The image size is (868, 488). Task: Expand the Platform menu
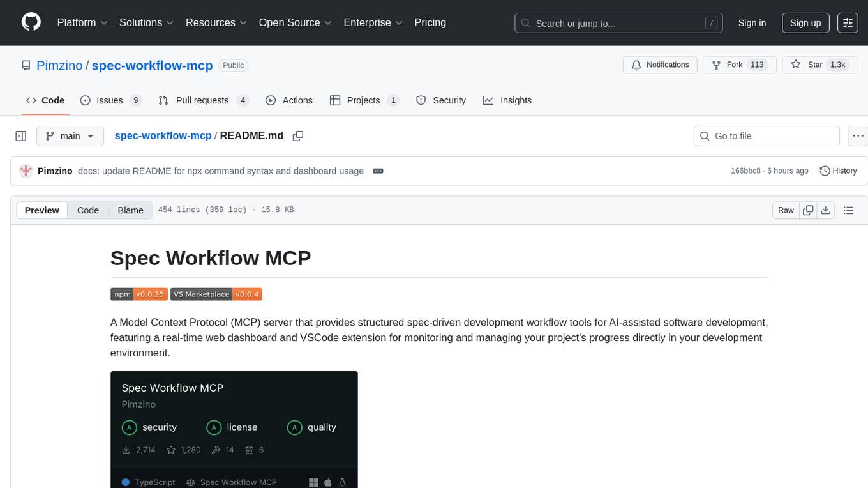(82, 22)
